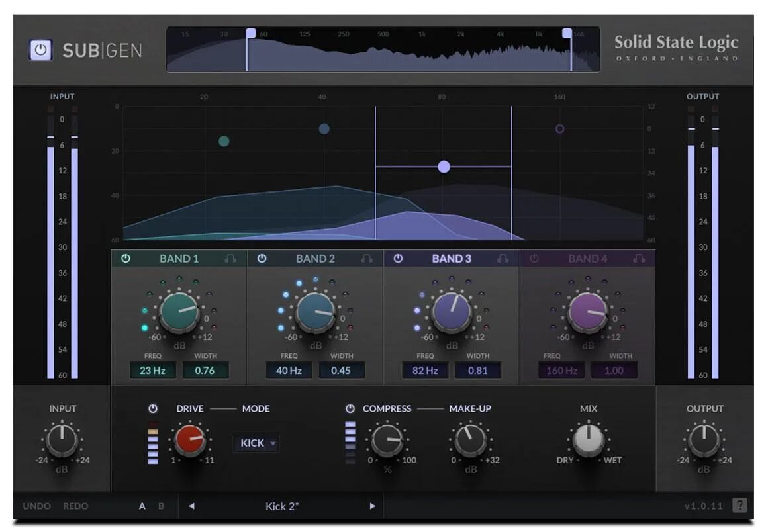Switch to comparison state B
Image resolution: width=766 pixels, height=532 pixels.
point(160,506)
